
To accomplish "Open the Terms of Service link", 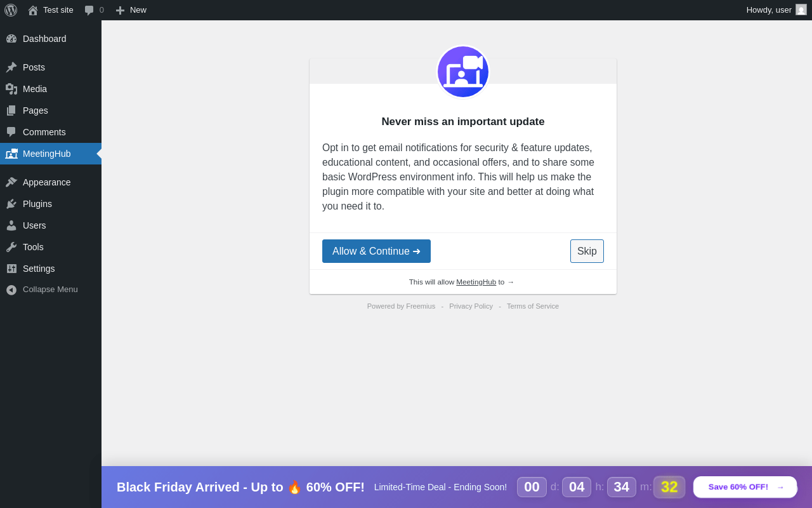I will [533, 306].
